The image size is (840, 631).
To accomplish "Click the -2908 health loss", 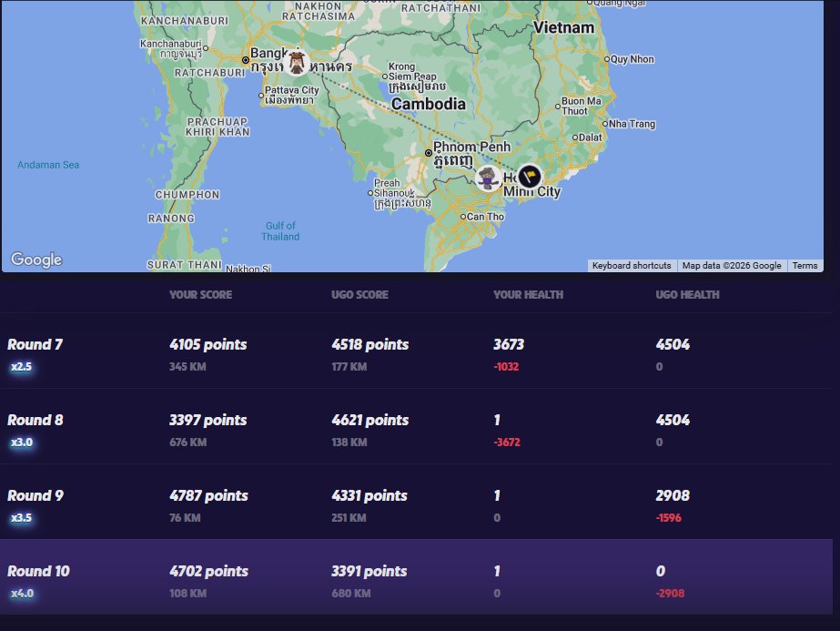I will click(670, 594).
